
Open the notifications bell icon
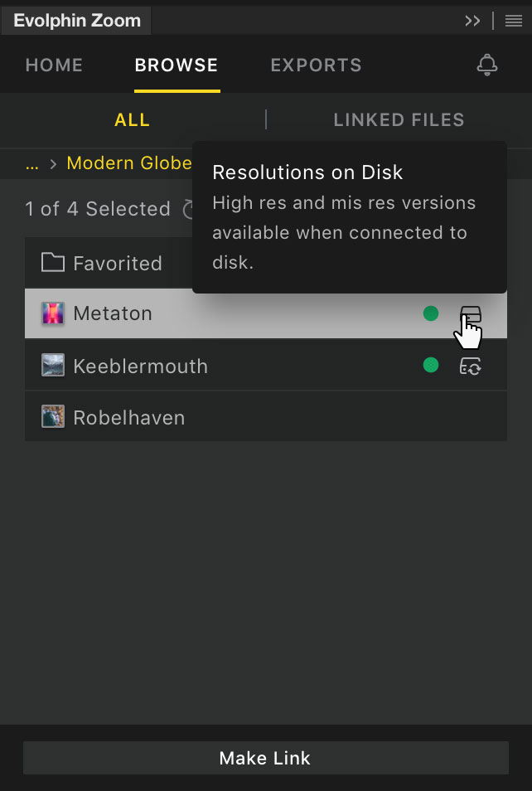[487, 65]
